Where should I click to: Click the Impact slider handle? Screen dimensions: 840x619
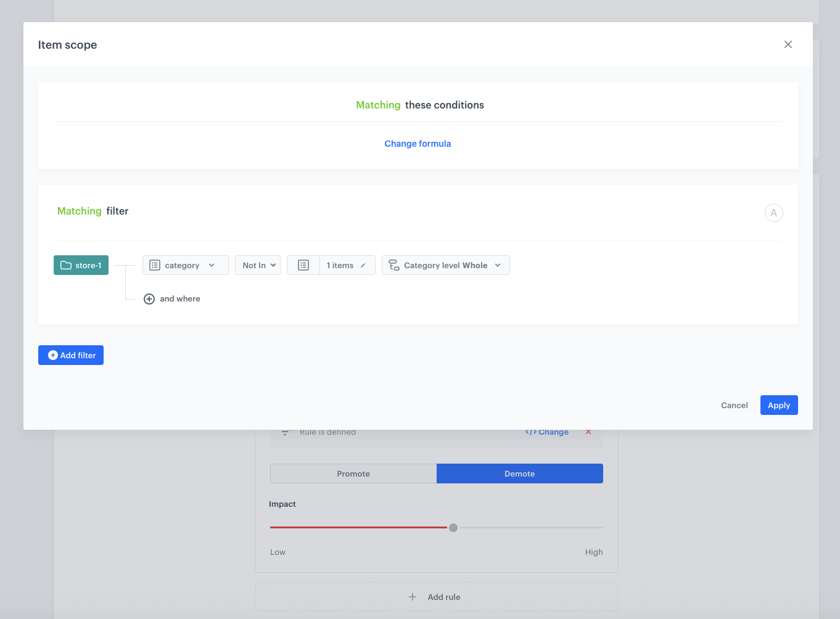point(453,528)
